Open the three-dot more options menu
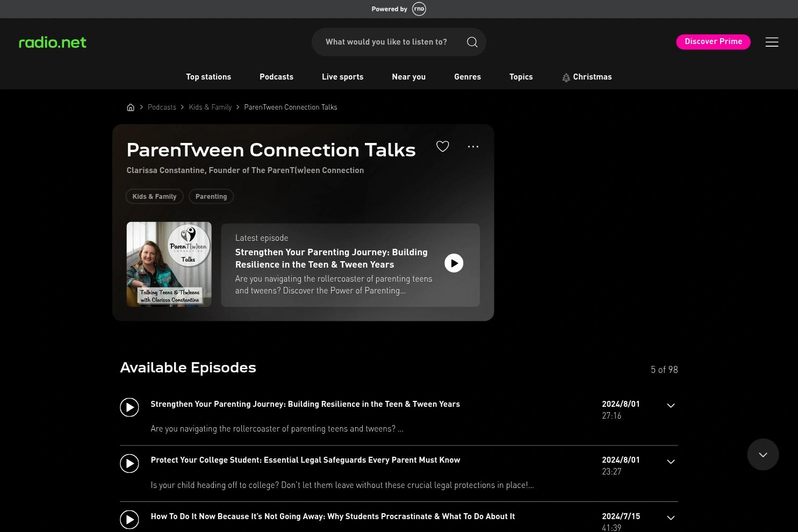798x532 pixels. [x=473, y=146]
